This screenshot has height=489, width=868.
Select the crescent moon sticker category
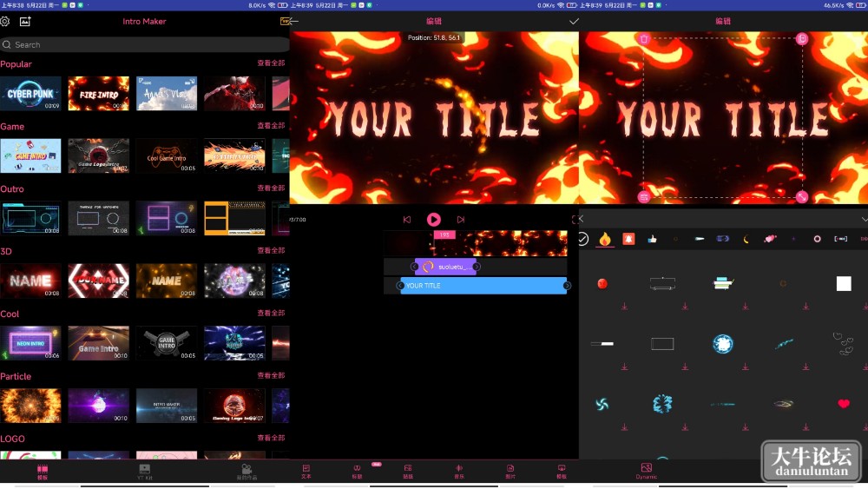[x=746, y=239]
